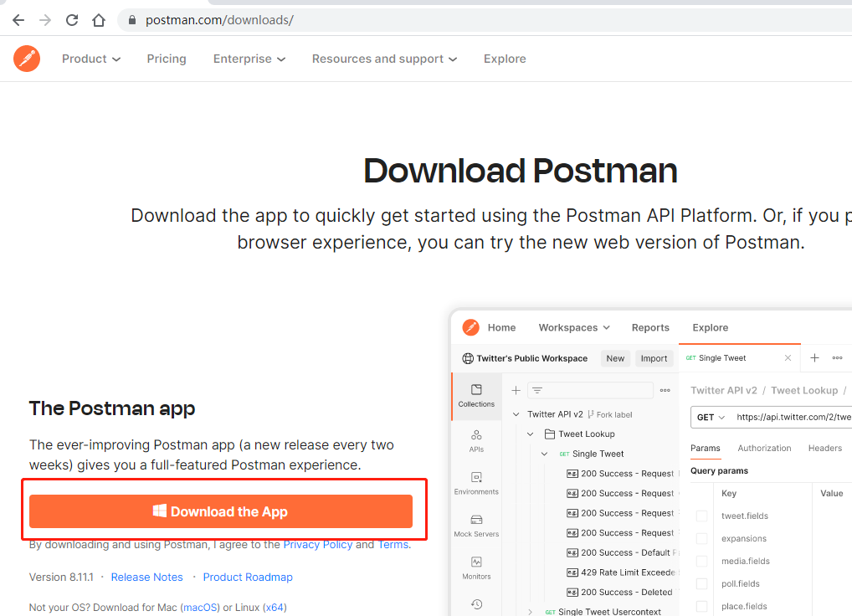The image size is (852, 616).
Task: Expand the Single Tweet Usercontext request
Action: (x=530, y=612)
